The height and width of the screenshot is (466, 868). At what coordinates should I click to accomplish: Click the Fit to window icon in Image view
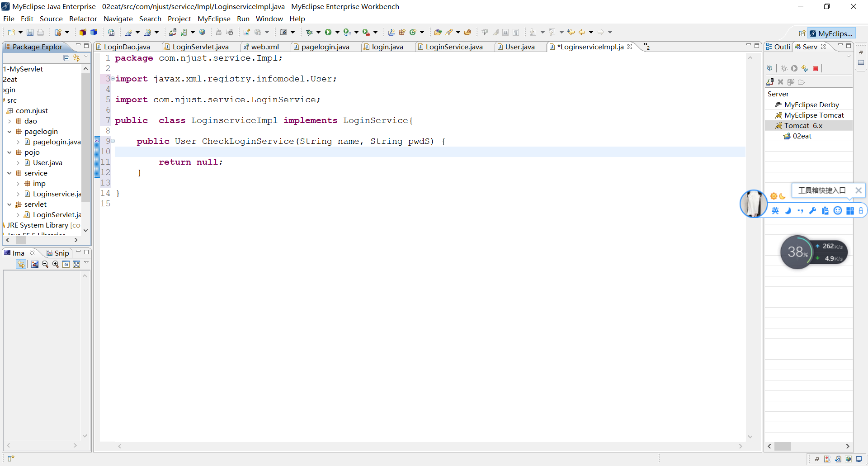[76, 264]
